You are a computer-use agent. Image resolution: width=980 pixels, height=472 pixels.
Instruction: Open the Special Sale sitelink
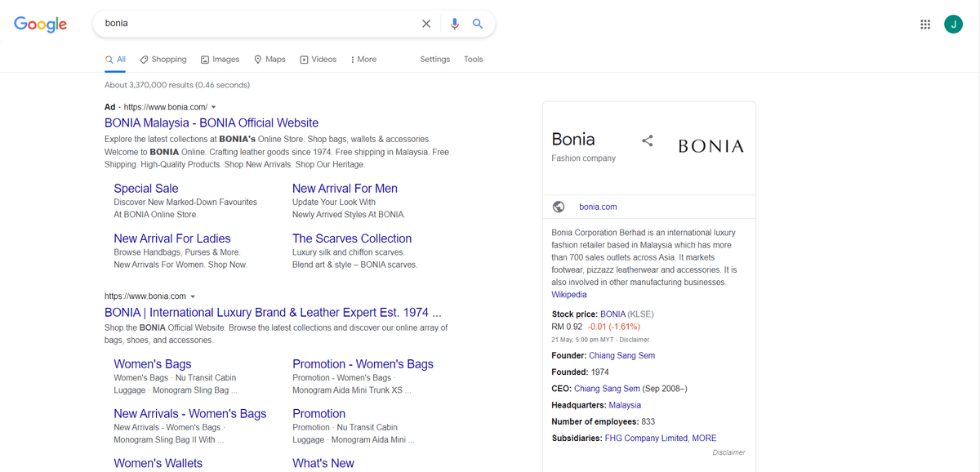(146, 189)
